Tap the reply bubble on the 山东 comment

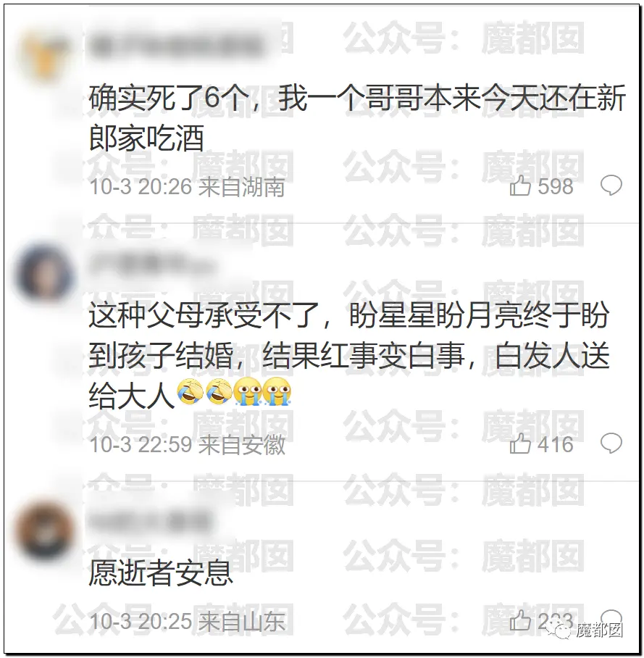pyautogui.click(x=611, y=618)
